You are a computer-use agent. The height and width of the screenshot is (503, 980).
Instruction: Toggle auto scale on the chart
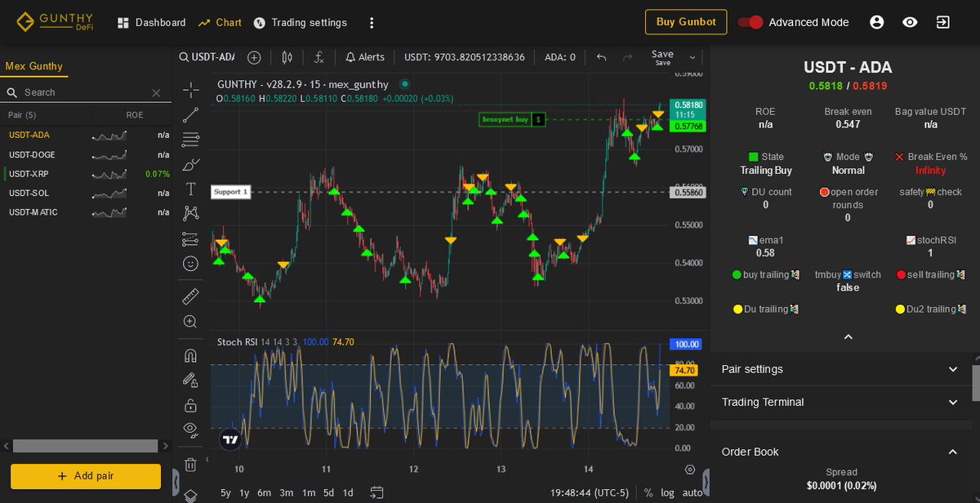(x=692, y=492)
